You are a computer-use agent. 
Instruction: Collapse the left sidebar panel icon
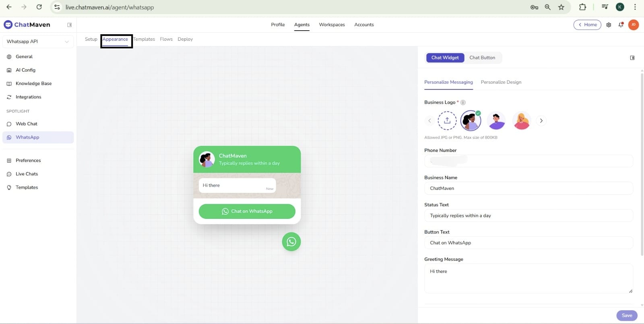click(x=69, y=25)
